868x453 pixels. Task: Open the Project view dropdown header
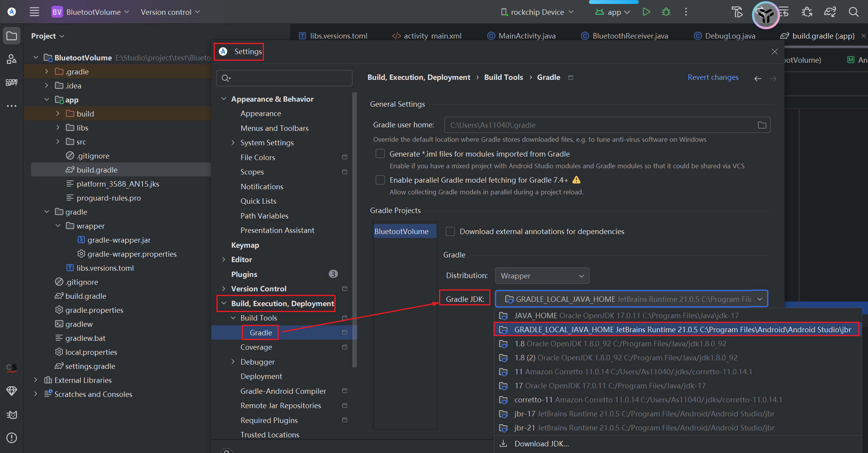pos(47,36)
